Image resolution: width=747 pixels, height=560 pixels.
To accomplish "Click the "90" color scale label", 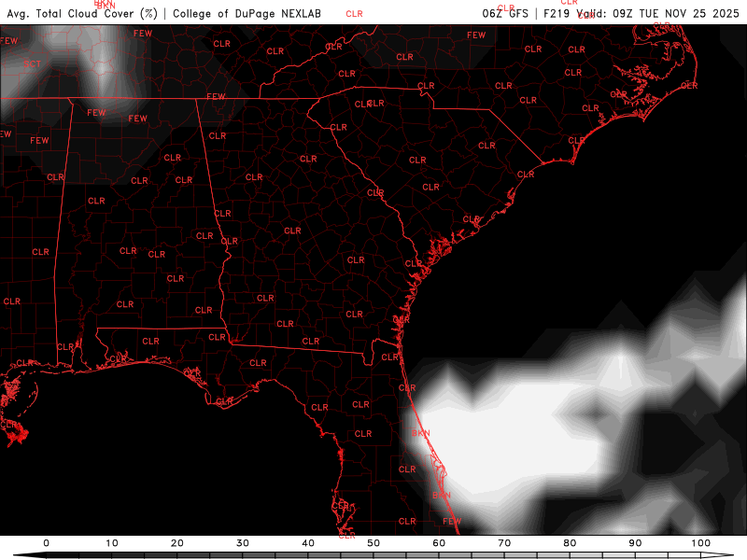I will pyautogui.click(x=635, y=543).
